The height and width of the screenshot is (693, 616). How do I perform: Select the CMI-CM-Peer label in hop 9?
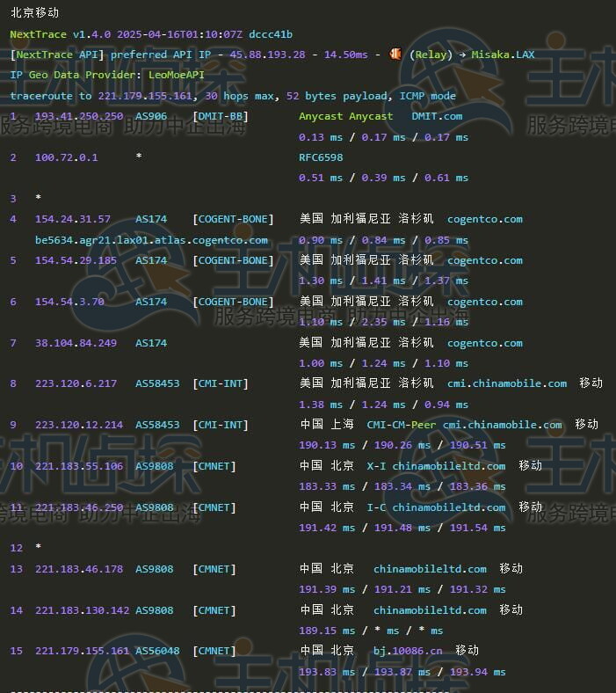[x=402, y=425]
